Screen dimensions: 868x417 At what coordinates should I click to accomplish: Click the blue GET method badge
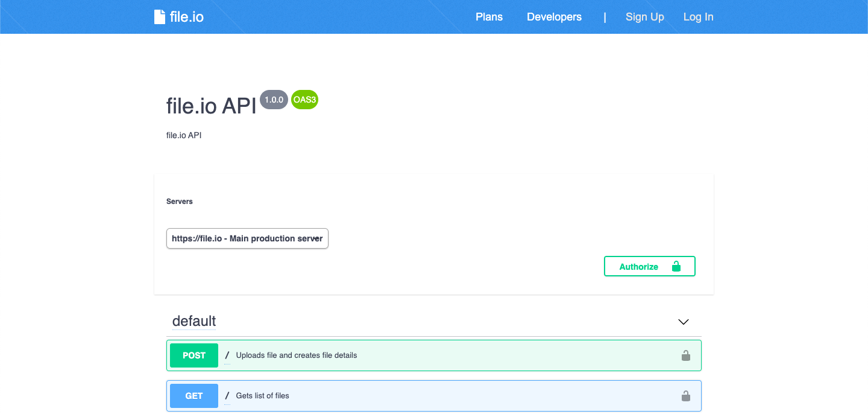193,395
